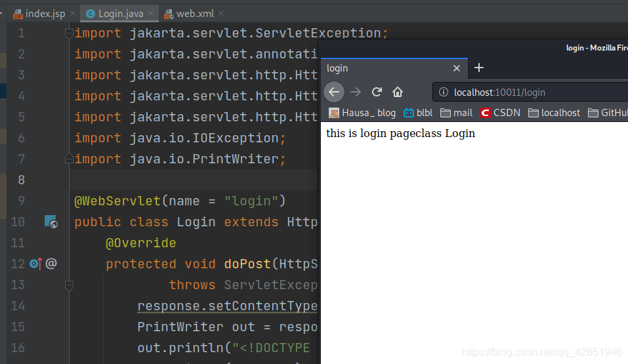
Task: Close the login browser tab
Action: (457, 68)
